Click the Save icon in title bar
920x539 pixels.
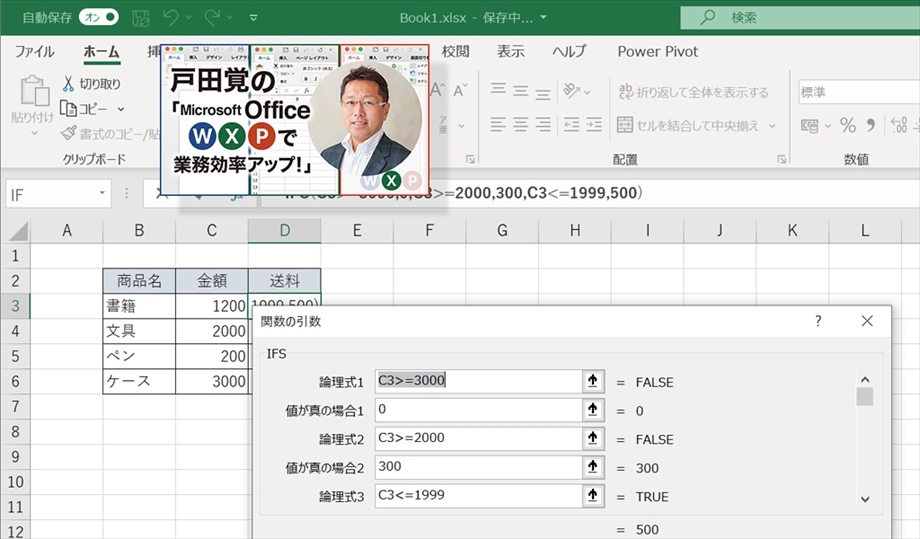(x=141, y=18)
